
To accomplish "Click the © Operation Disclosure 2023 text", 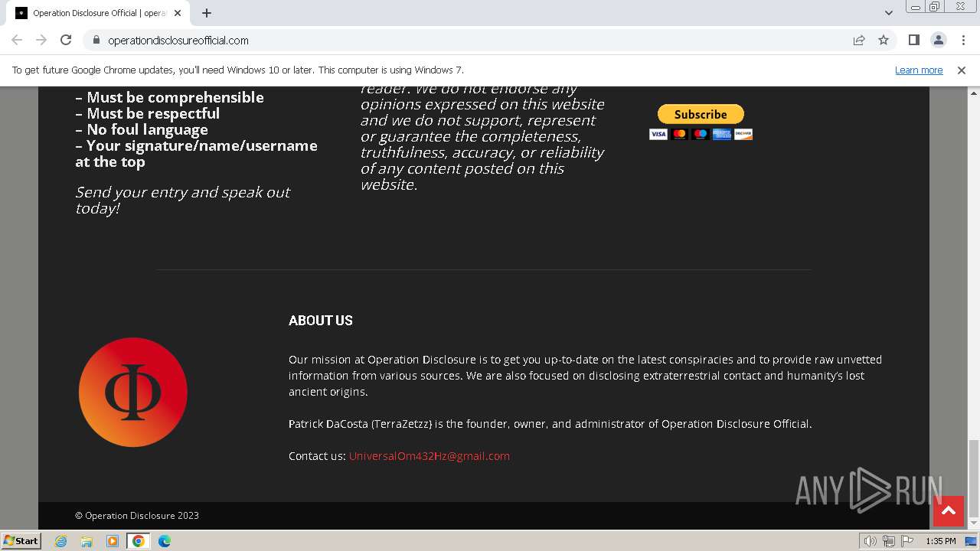I will (x=137, y=516).
